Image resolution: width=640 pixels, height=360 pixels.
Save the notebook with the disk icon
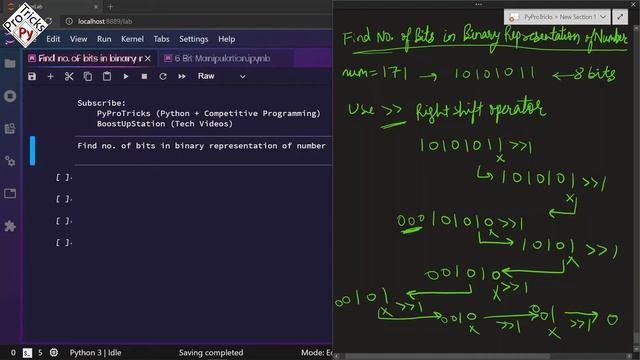32,76
